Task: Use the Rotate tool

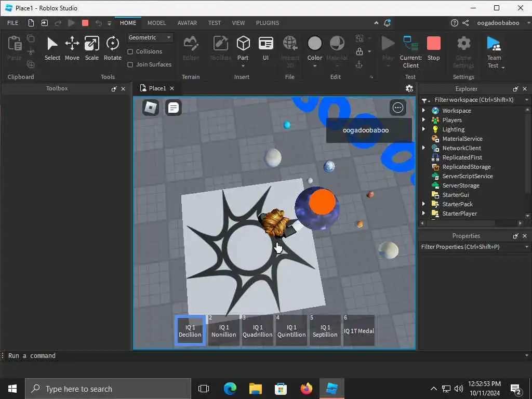Action: [x=113, y=48]
